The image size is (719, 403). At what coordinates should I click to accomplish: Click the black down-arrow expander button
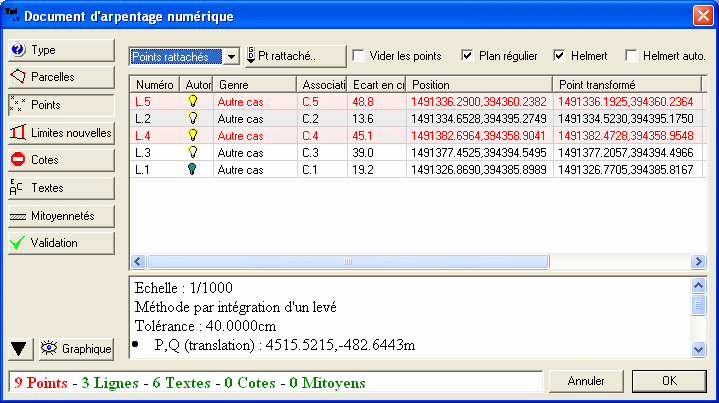coord(20,349)
